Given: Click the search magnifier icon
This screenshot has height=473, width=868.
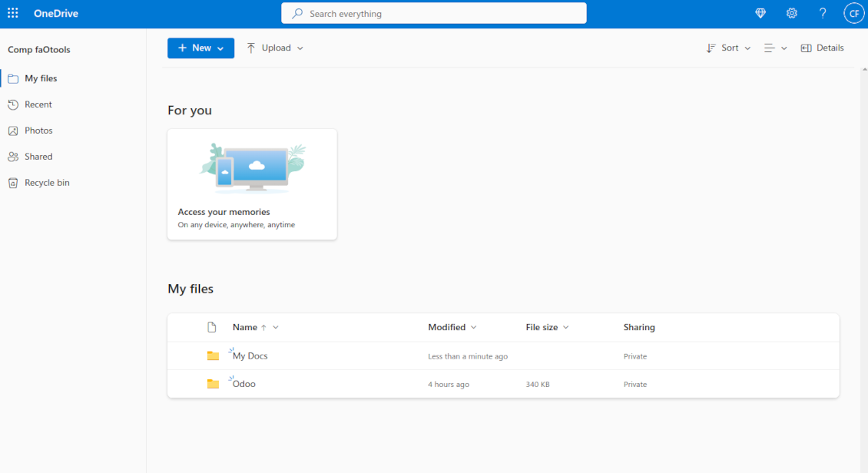Looking at the screenshot, I should [297, 13].
